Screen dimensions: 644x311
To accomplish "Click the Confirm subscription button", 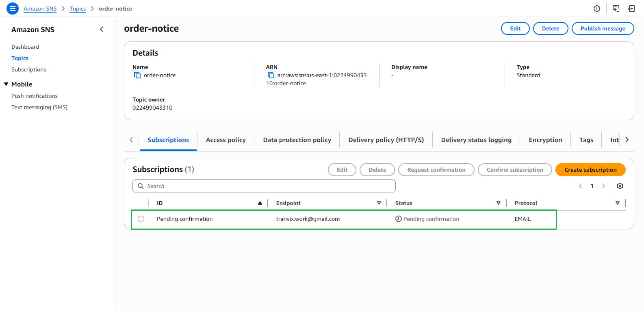I will (515, 170).
